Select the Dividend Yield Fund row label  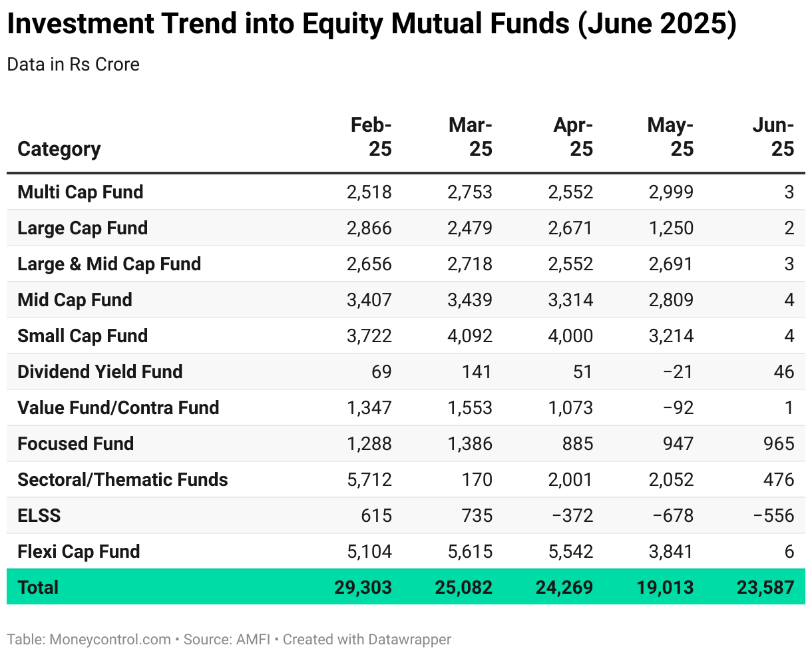pos(100,372)
